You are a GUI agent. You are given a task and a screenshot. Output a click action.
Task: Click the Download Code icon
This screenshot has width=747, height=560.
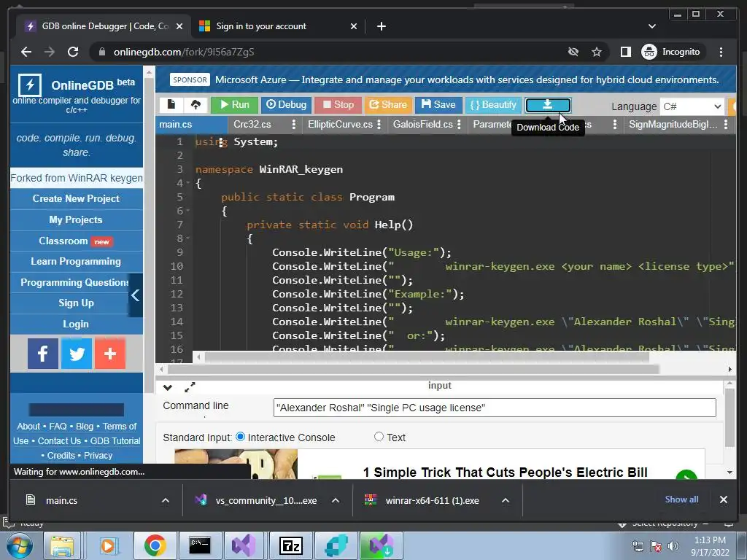548,105
